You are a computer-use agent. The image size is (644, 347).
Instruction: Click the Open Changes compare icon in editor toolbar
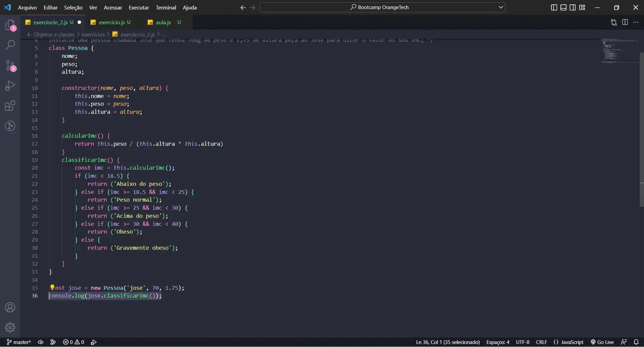(x=614, y=22)
